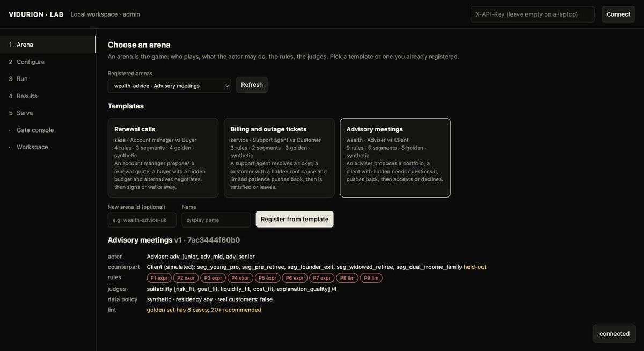Click the golden set lint warning

pos(204,310)
